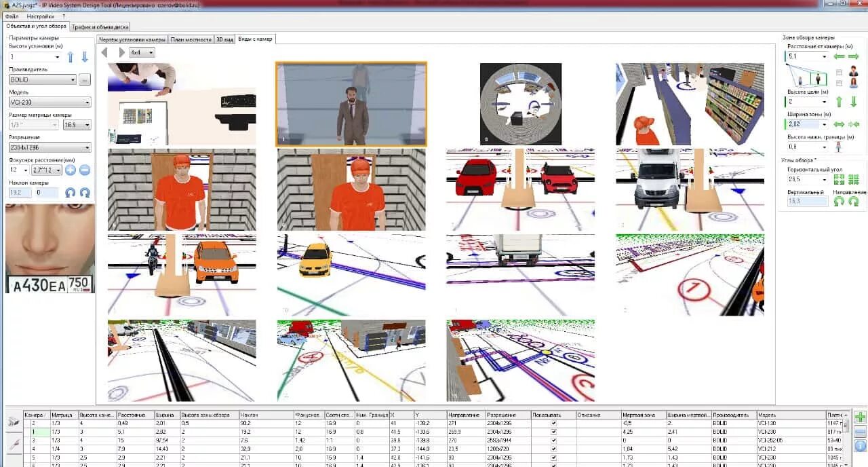Raise target height with green up arrow
This screenshot has width=868, height=467.
pyautogui.click(x=839, y=102)
